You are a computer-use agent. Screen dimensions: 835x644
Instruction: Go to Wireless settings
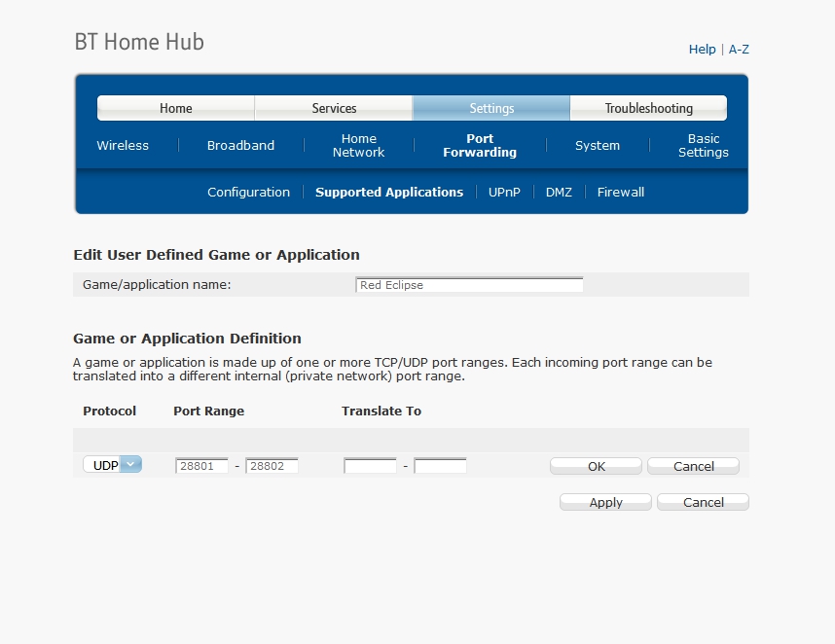[123, 146]
